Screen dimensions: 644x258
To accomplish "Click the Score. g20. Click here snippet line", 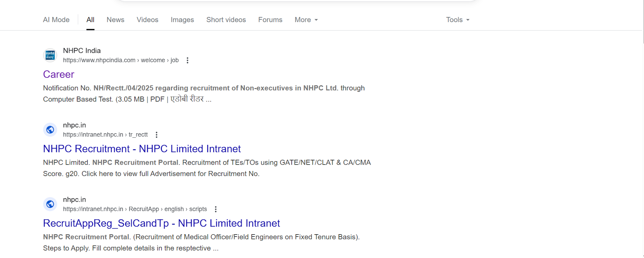I will [151, 174].
